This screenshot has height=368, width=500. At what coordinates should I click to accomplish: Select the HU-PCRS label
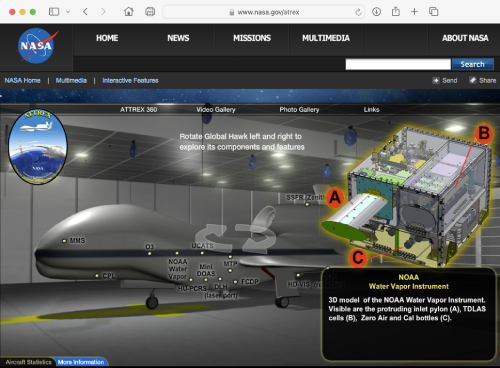192,288
